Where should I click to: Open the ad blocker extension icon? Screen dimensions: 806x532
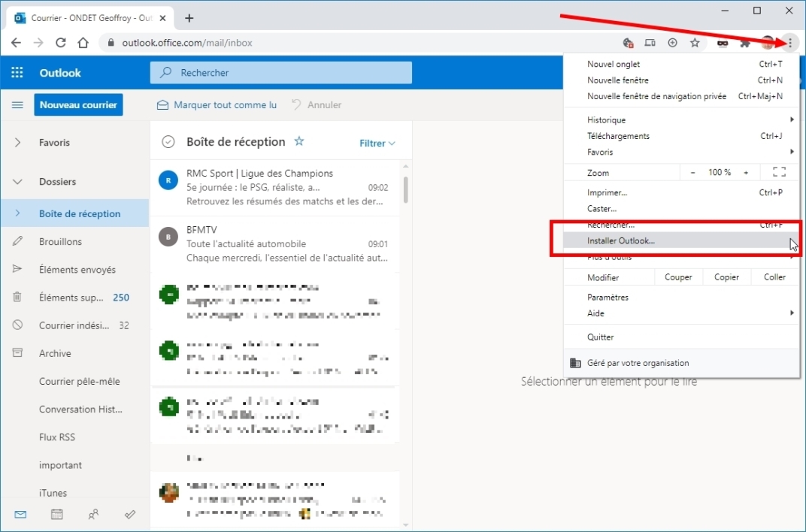[722, 43]
